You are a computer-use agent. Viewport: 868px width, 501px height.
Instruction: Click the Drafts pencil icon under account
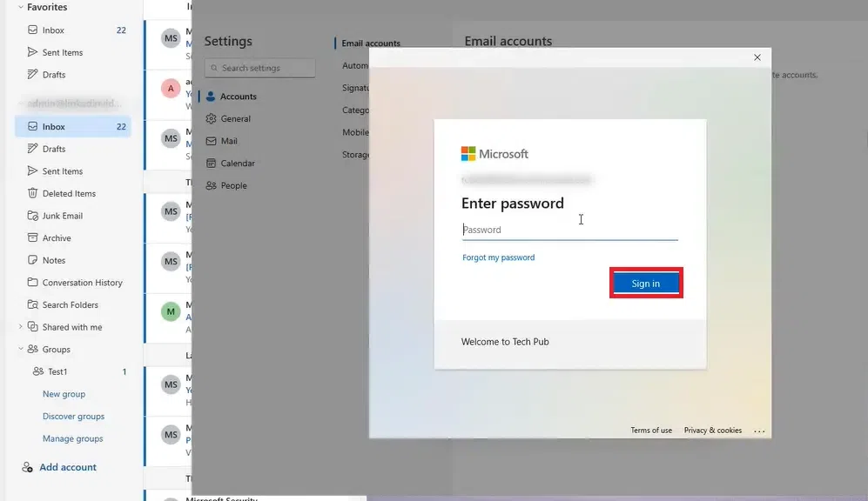coord(33,148)
